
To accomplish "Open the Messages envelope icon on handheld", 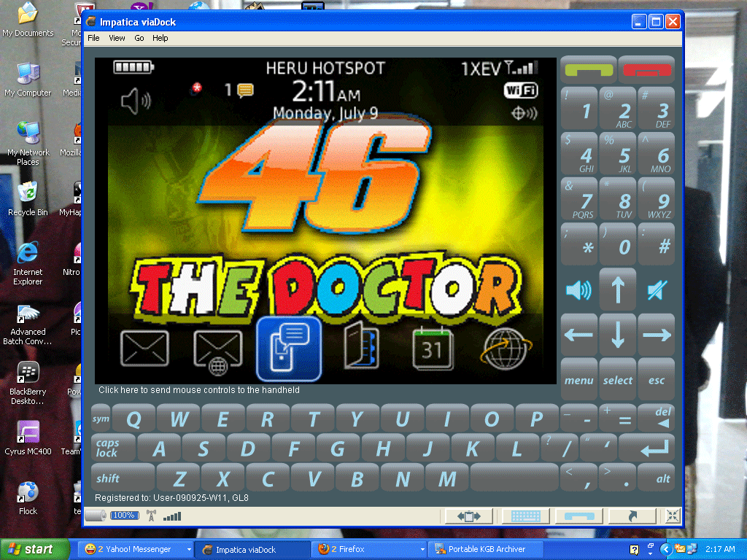I will (x=145, y=349).
